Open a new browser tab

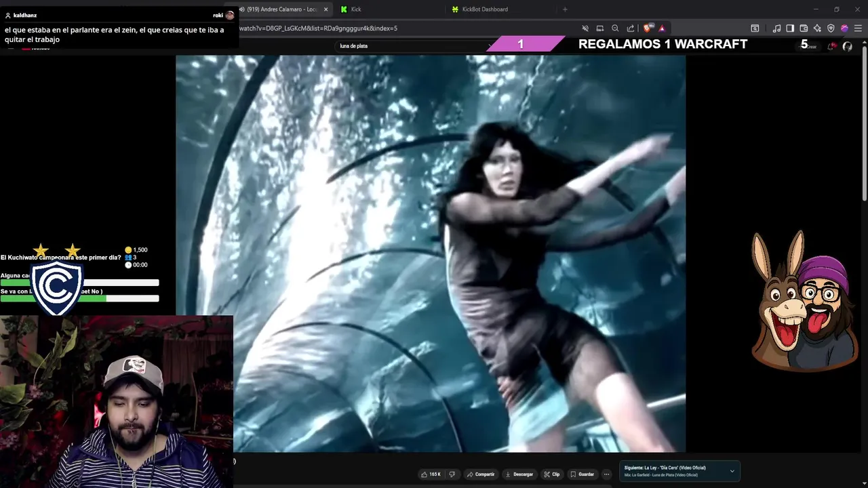point(565,9)
